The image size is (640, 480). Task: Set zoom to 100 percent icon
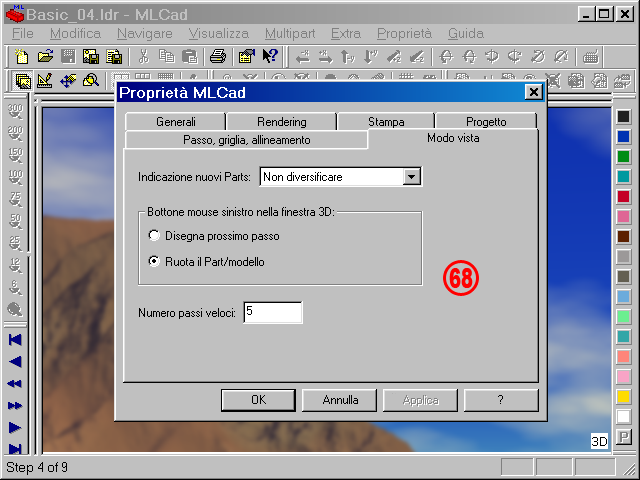click(x=15, y=177)
